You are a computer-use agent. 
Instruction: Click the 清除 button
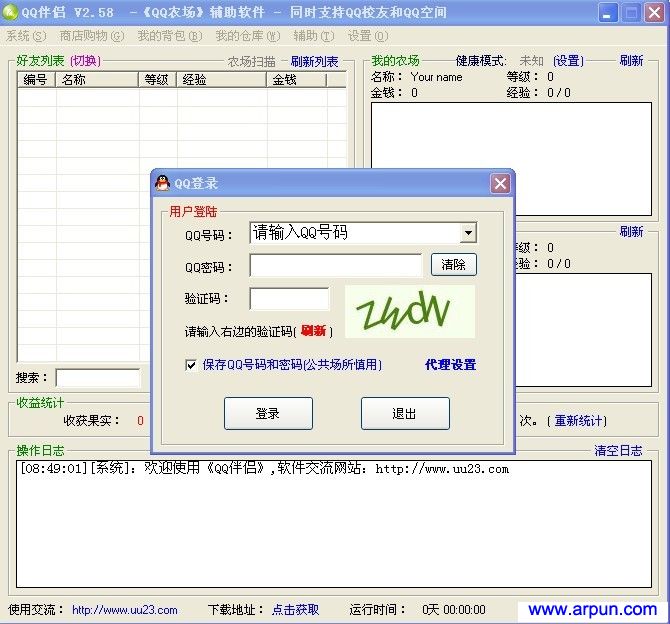click(453, 265)
